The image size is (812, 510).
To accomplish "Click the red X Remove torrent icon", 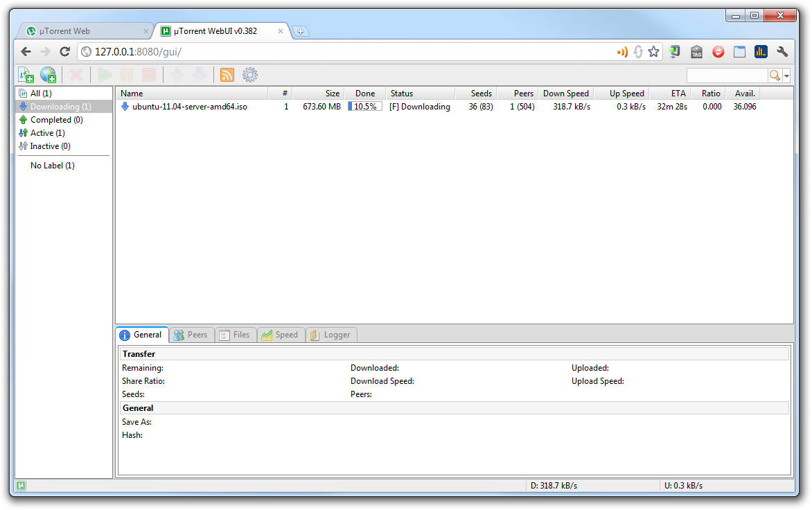I will (x=76, y=75).
